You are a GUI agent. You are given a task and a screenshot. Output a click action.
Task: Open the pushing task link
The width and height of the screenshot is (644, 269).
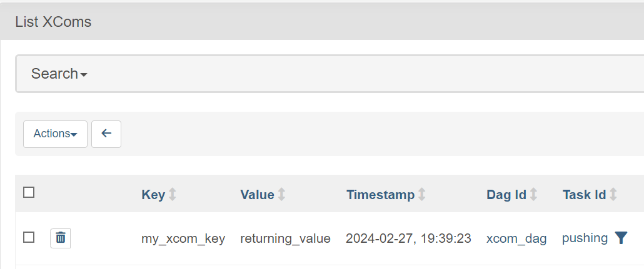(585, 238)
